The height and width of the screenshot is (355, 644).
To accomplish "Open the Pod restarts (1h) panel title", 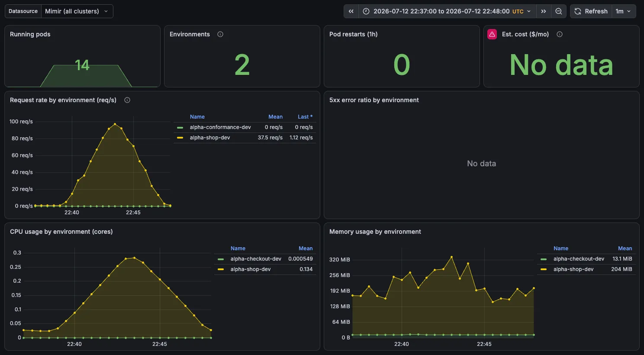I will pos(354,34).
